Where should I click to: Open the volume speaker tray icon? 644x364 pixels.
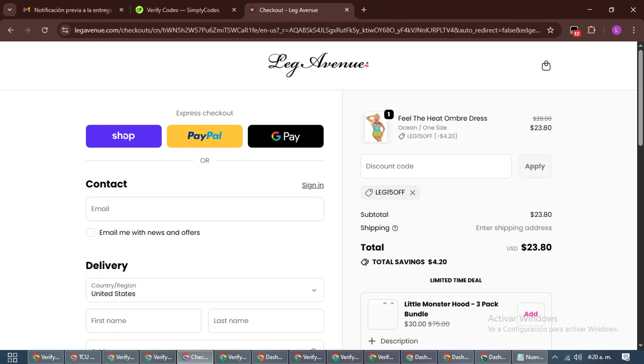point(578,357)
